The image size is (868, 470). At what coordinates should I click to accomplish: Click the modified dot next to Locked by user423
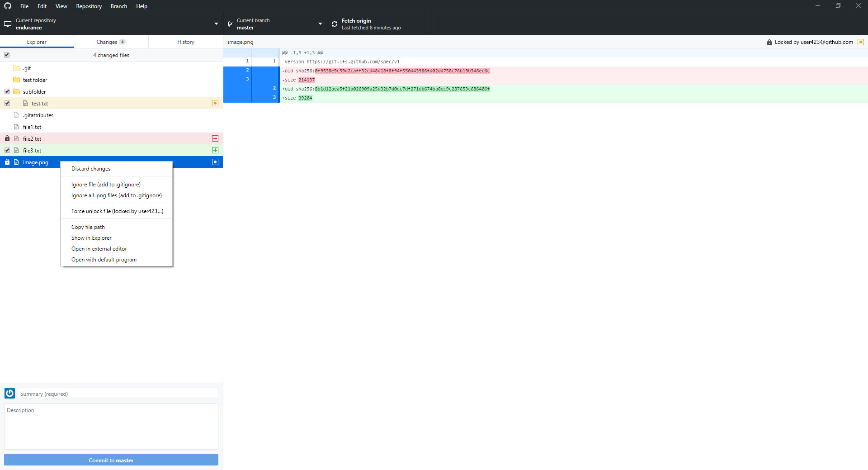tap(861, 42)
